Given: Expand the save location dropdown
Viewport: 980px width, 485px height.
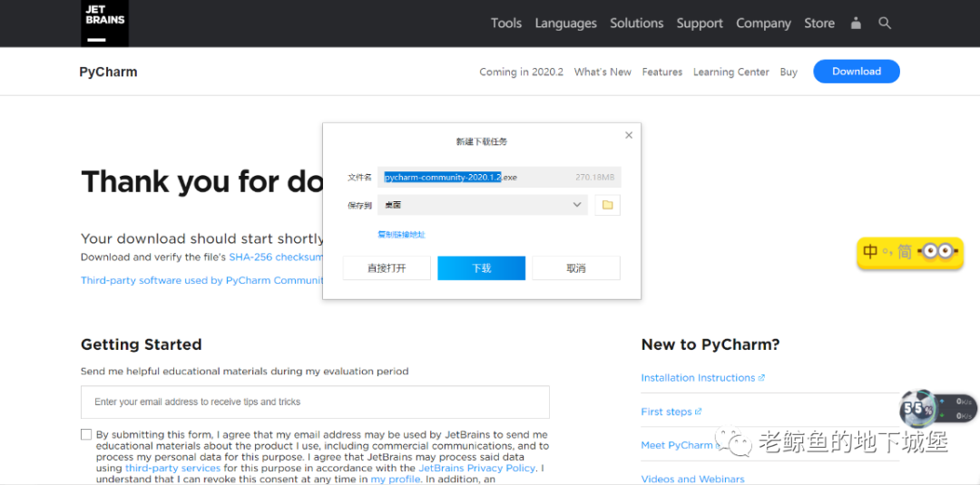Looking at the screenshot, I should (577, 205).
